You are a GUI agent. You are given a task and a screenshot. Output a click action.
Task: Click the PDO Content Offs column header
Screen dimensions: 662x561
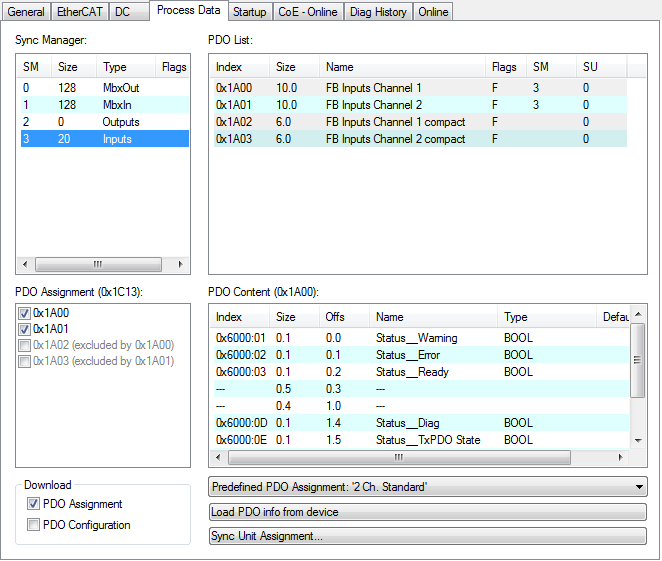(344, 317)
